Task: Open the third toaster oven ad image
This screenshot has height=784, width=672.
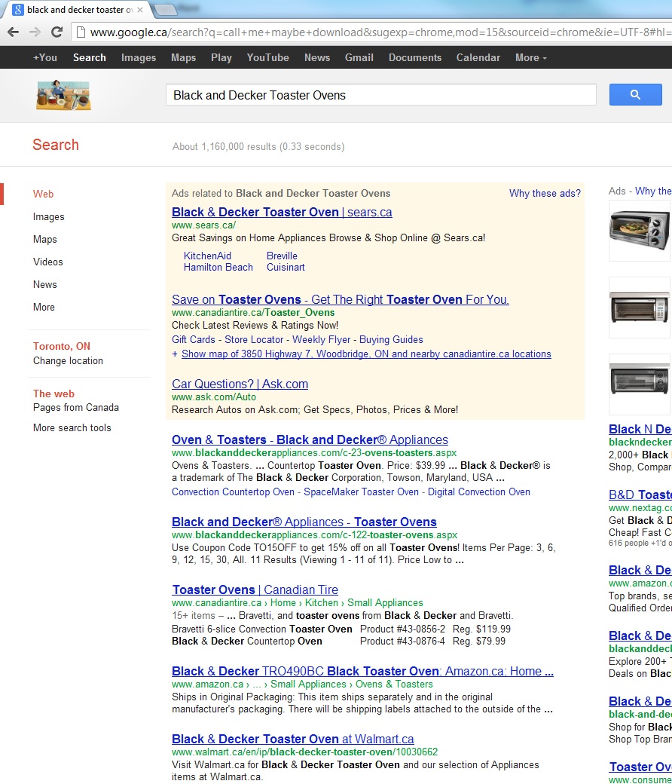Action: point(639,384)
